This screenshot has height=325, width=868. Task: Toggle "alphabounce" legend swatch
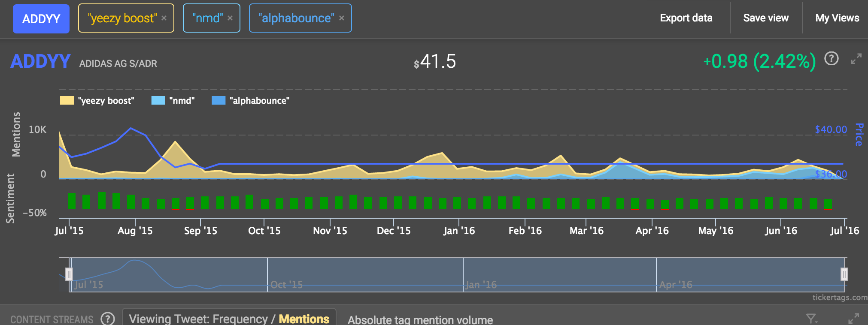coord(219,100)
